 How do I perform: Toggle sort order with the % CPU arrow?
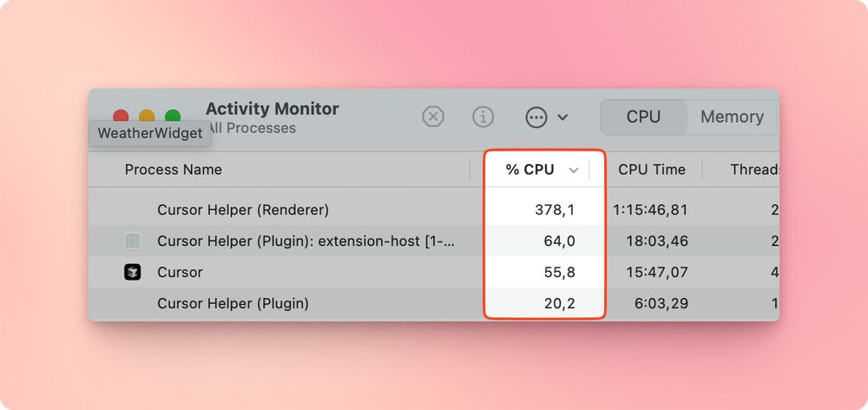574,170
